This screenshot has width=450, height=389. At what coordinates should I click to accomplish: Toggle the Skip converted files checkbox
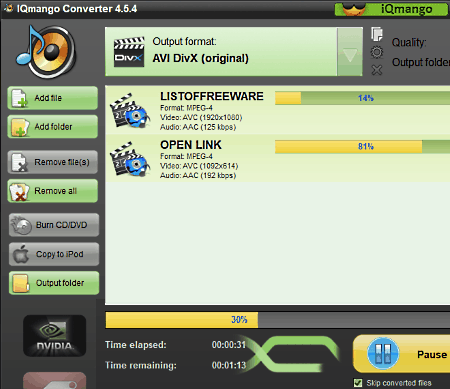358,383
